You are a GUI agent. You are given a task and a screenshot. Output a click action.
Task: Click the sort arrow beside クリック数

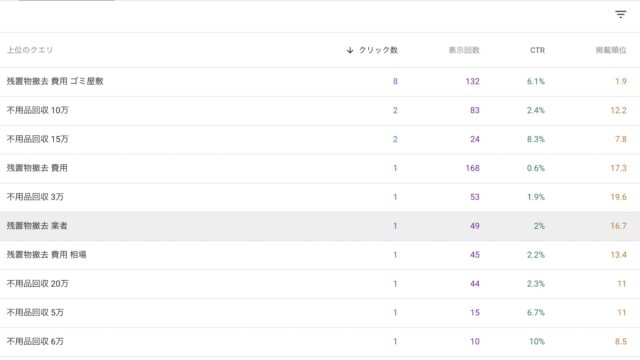point(350,50)
